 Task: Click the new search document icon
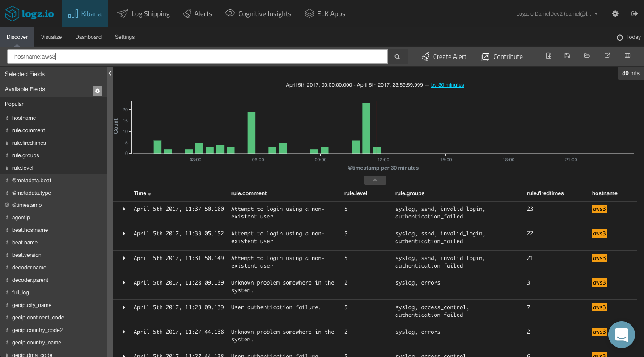pos(549,55)
